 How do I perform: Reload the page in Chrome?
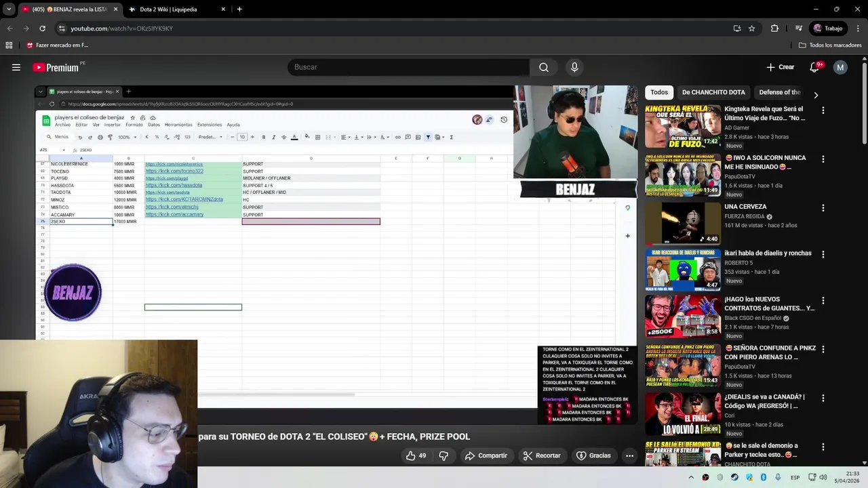point(42,28)
